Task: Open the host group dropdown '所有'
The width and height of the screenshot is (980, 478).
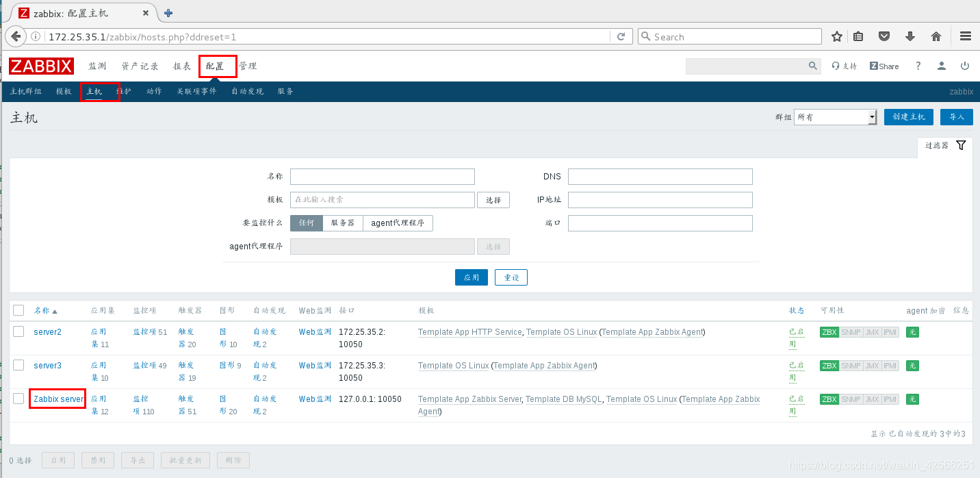Action: pyautogui.click(x=836, y=117)
